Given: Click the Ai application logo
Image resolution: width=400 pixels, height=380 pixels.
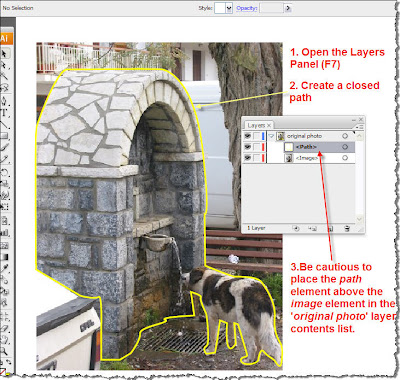Looking at the screenshot, I should (x=6, y=38).
